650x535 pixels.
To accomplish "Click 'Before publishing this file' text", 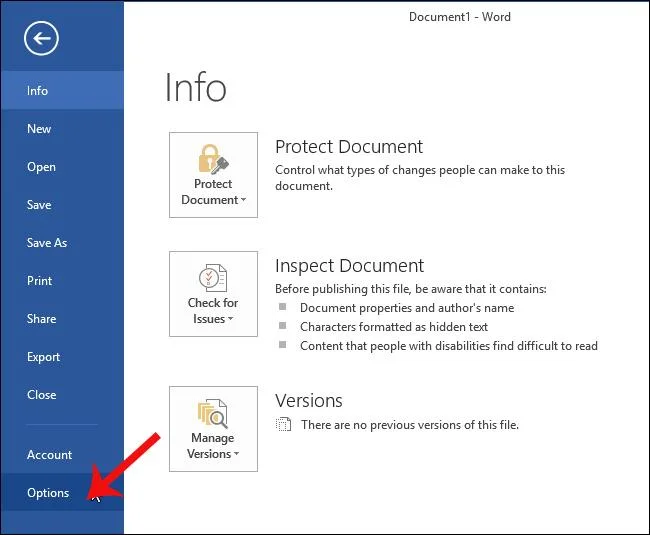I will tap(411, 289).
